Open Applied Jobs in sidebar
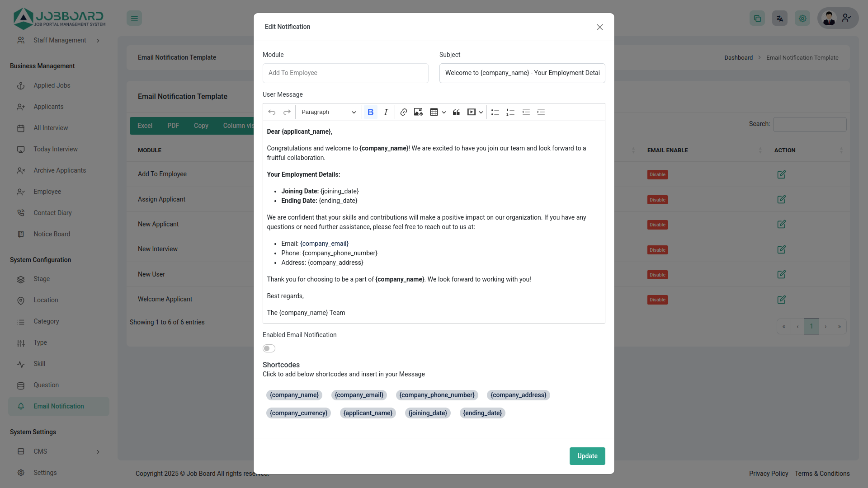This screenshot has height=488, width=868. pos(52,85)
